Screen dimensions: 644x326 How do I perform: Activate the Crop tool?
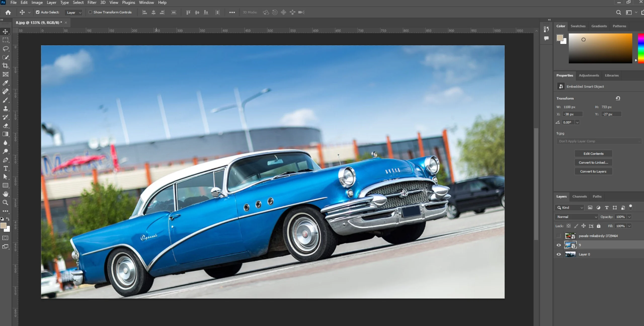point(5,66)
